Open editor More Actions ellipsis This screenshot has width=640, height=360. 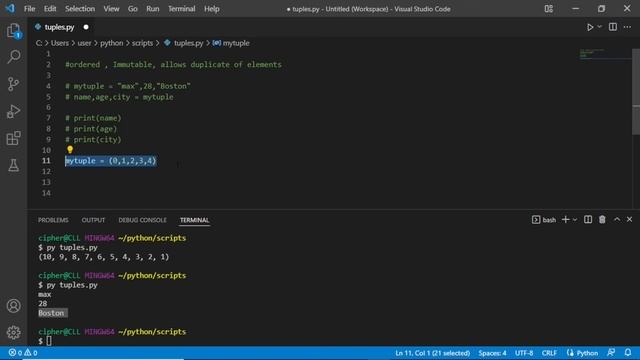tap(627, 27)
